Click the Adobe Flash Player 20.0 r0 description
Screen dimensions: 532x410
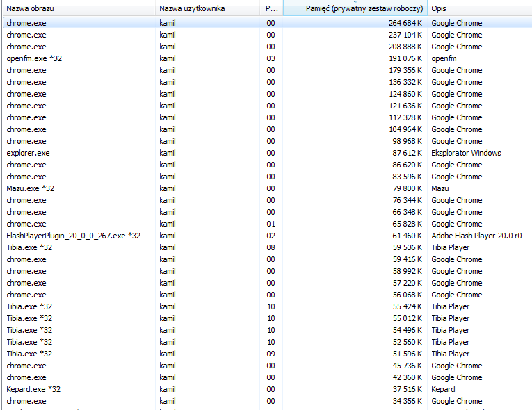coord(476,236)
